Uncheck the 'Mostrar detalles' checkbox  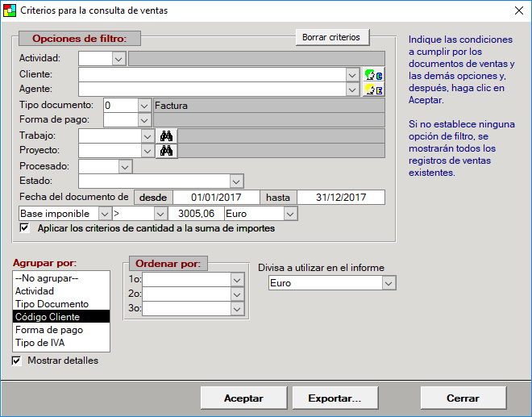pyautogui.click(x=17, y=361)
